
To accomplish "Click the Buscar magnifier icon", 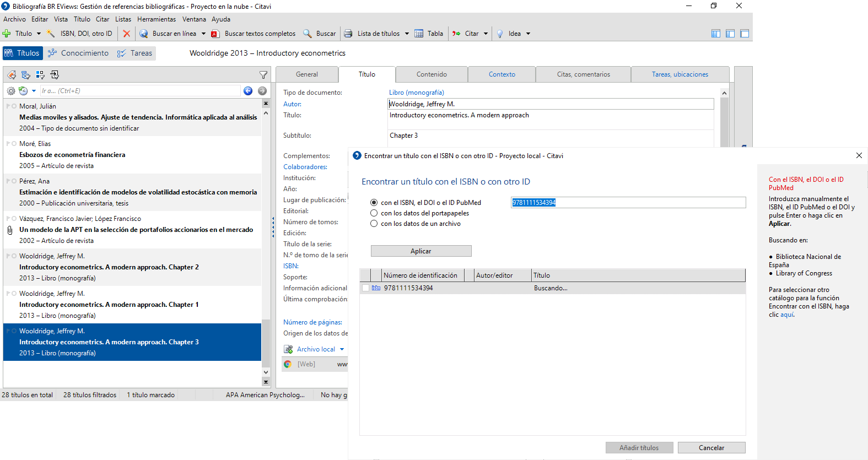I will click(308, 34).
